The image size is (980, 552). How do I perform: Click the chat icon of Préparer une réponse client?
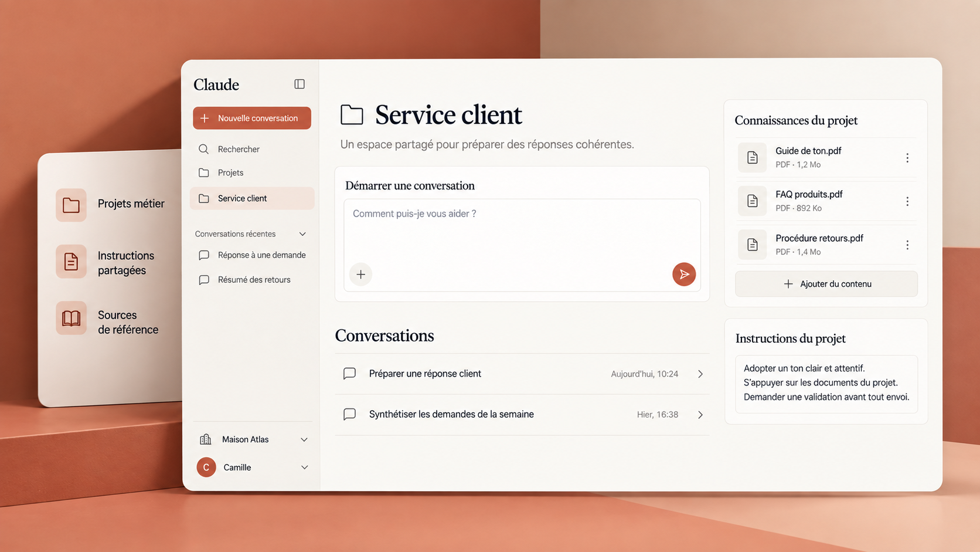[x=349, y=374]
